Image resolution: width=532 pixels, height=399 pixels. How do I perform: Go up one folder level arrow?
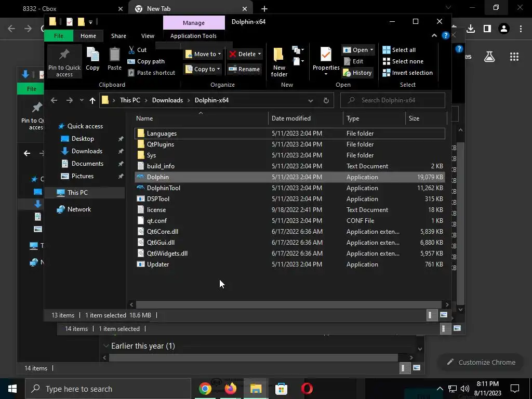[x=92, y=100]
